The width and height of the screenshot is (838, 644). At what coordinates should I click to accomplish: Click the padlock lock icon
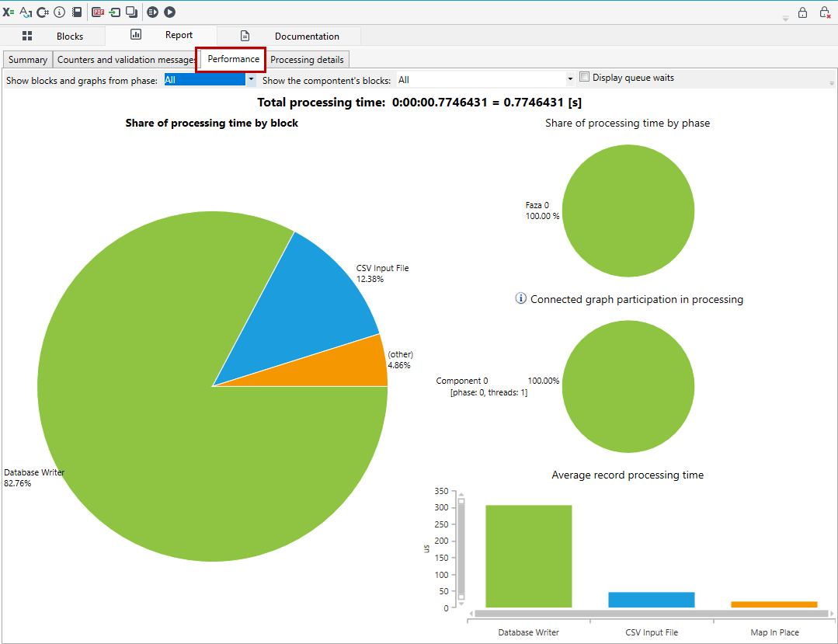[803, 12]
